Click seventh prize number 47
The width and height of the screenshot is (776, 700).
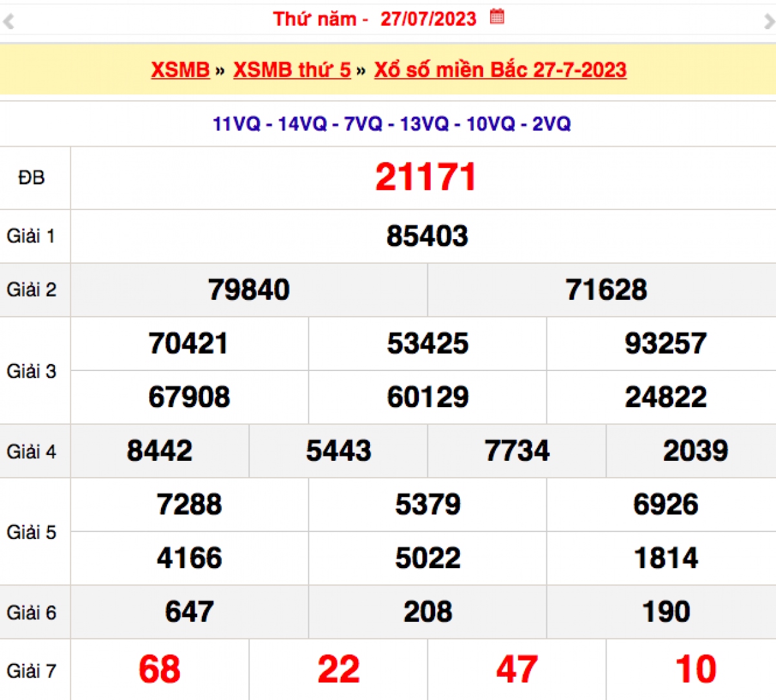coord(517,670)
